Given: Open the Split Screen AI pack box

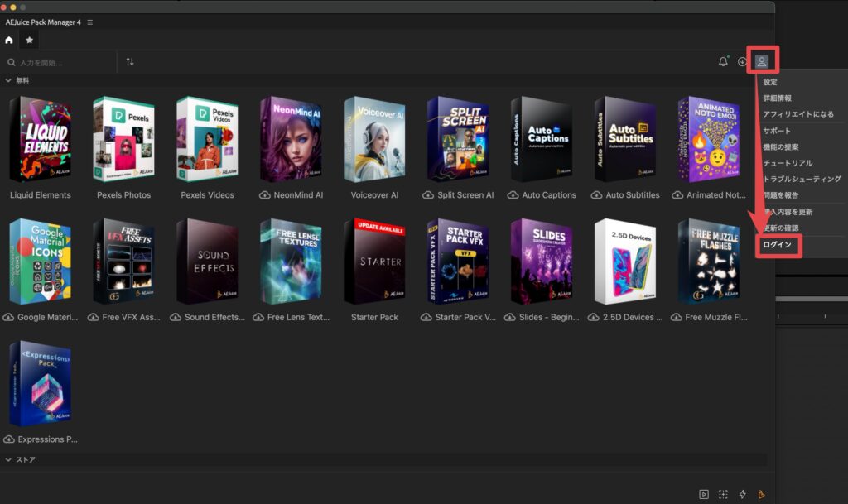Looking at the screenshot, I should click(x=458, y=139).
